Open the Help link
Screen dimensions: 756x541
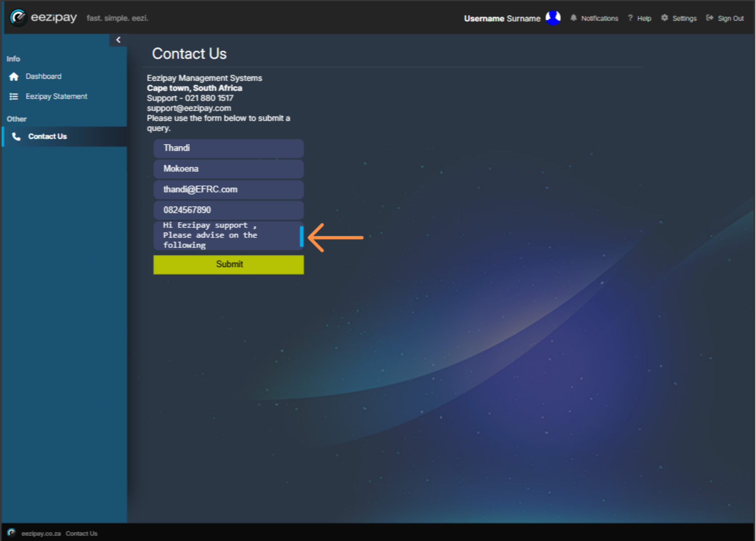click(644, 19)
